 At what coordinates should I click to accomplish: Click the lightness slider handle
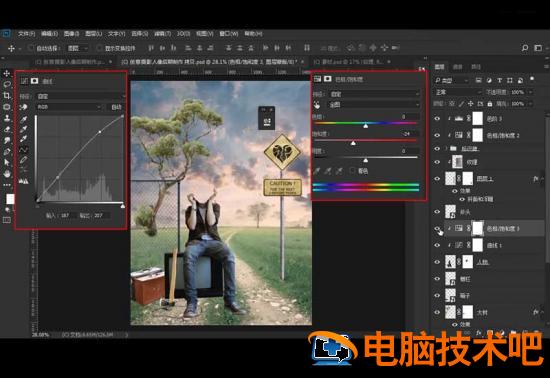tap(365, 160)
